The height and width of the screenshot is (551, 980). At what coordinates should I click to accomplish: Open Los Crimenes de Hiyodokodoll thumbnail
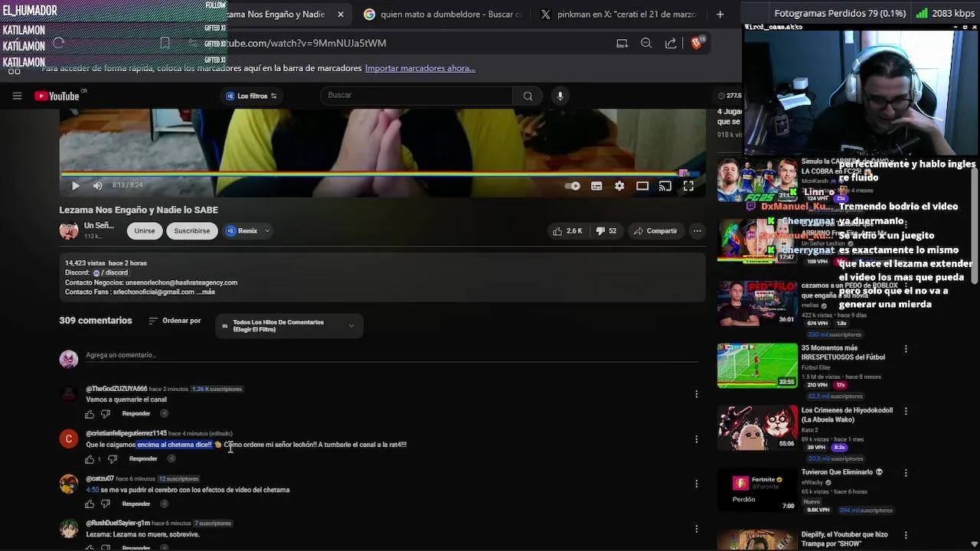click(x=757, y=427)
